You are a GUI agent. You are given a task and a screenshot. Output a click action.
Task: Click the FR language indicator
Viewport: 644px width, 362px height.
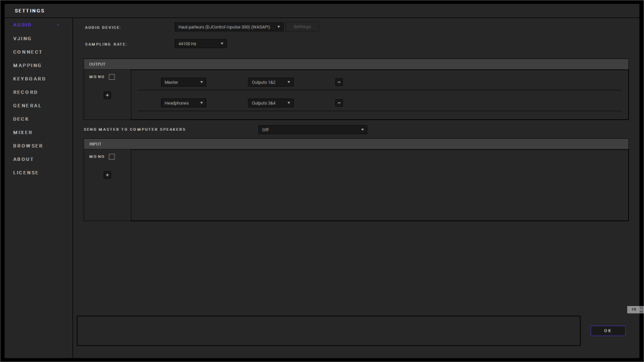(x=634, y=310)
